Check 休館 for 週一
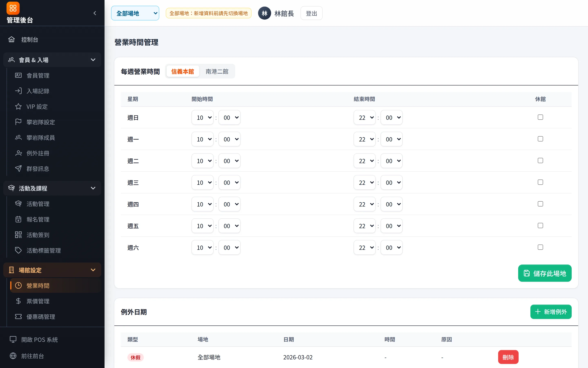Image resolution: width=588 pixels, height=368 pixels. click(540, 139)
